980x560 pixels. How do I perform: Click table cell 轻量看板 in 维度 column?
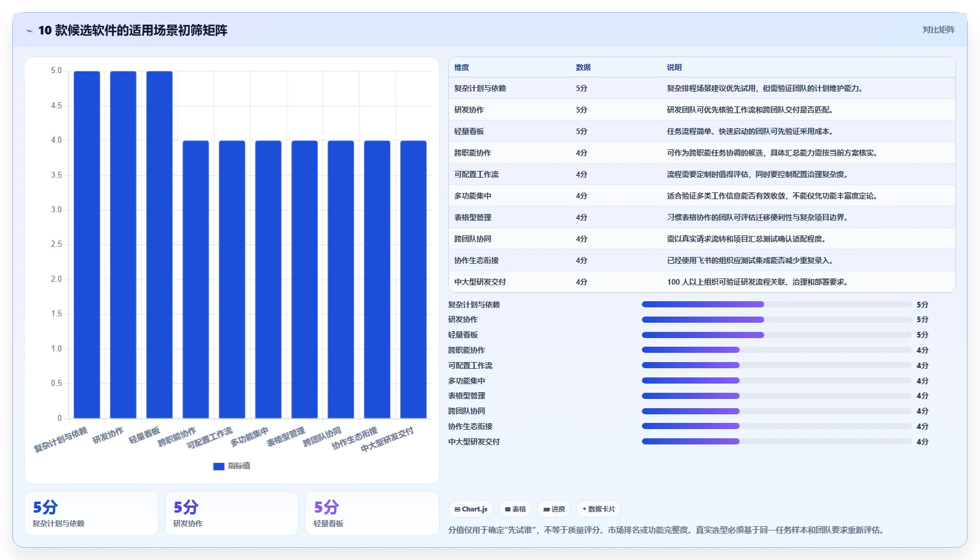[x=469, y=132]
